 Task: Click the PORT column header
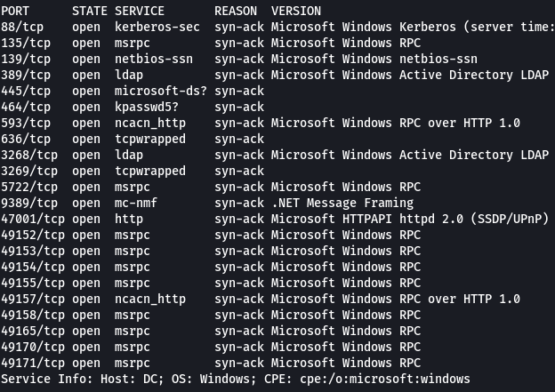click(x=15, y=11)
